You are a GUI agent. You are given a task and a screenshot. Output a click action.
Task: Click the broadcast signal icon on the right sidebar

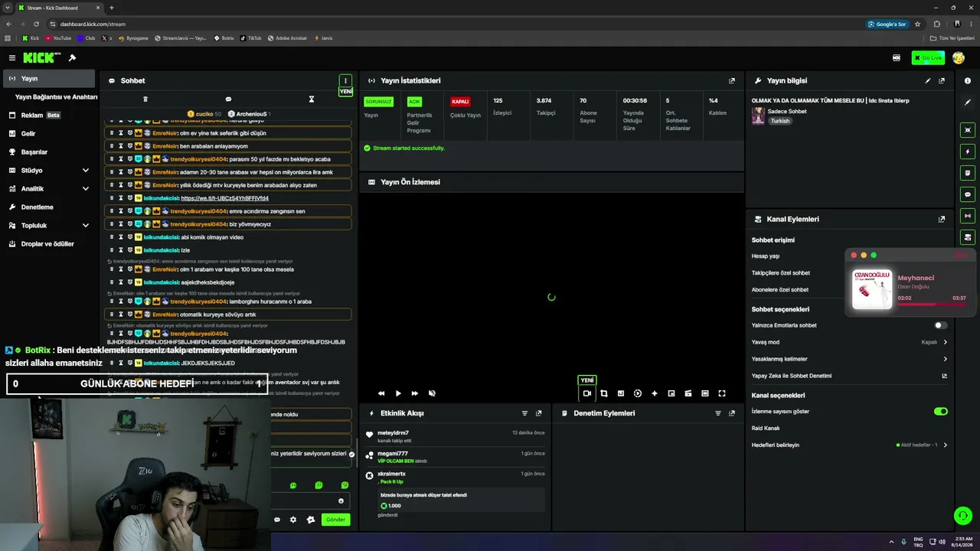[969, 216]
